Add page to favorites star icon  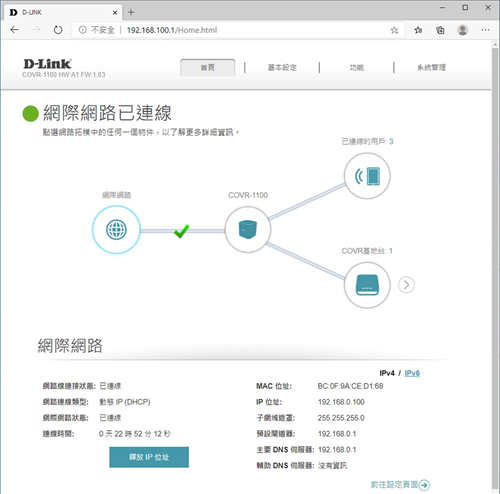coord(394,30)
